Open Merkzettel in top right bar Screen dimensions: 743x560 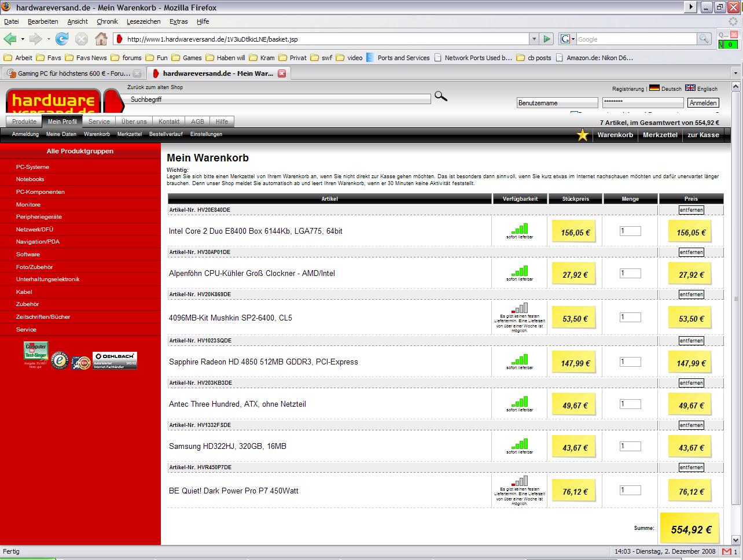[660, 135]
